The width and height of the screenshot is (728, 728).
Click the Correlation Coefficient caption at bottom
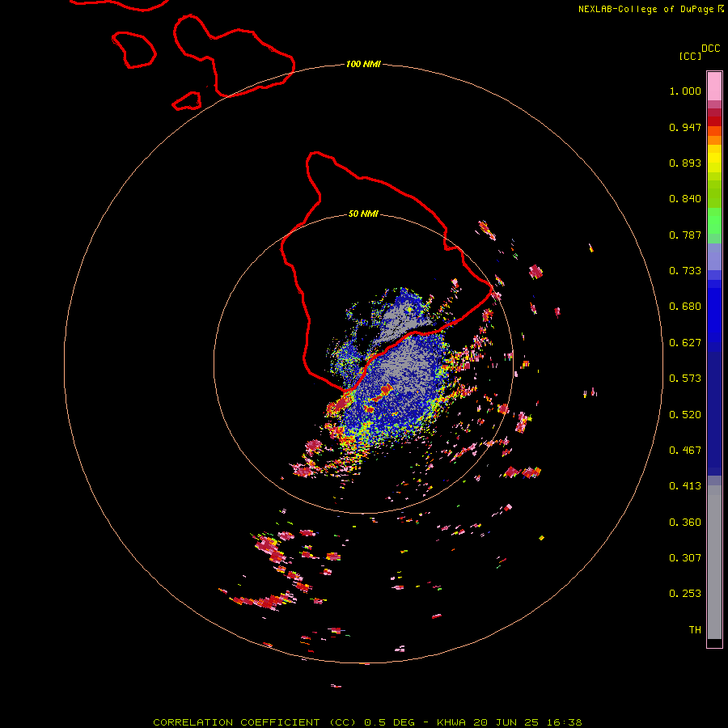[x=367, y=722]
